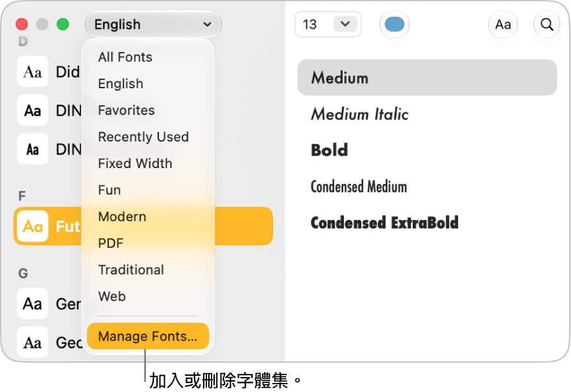
Task: Click the DIN Alternate Aa preview icon
Action: (x=32, y=110)
